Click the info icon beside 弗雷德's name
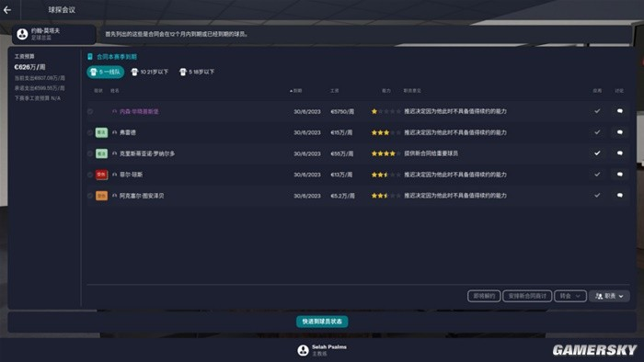Viewport: 644px width, 362px height. click(x=115, y=132)
